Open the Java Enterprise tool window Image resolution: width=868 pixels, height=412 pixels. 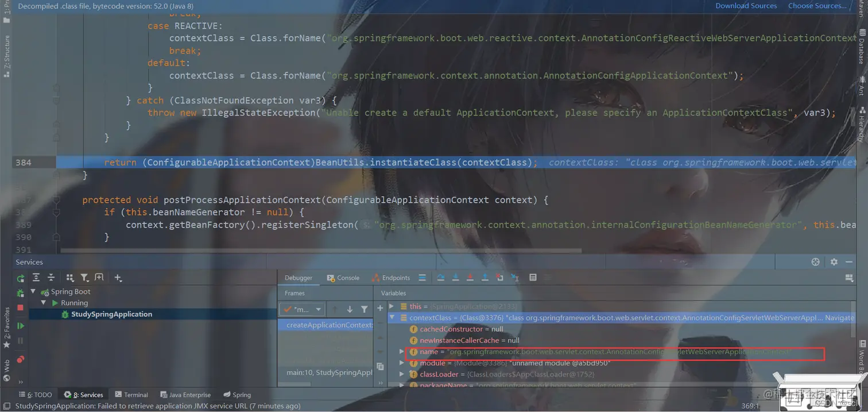(185, 395)
